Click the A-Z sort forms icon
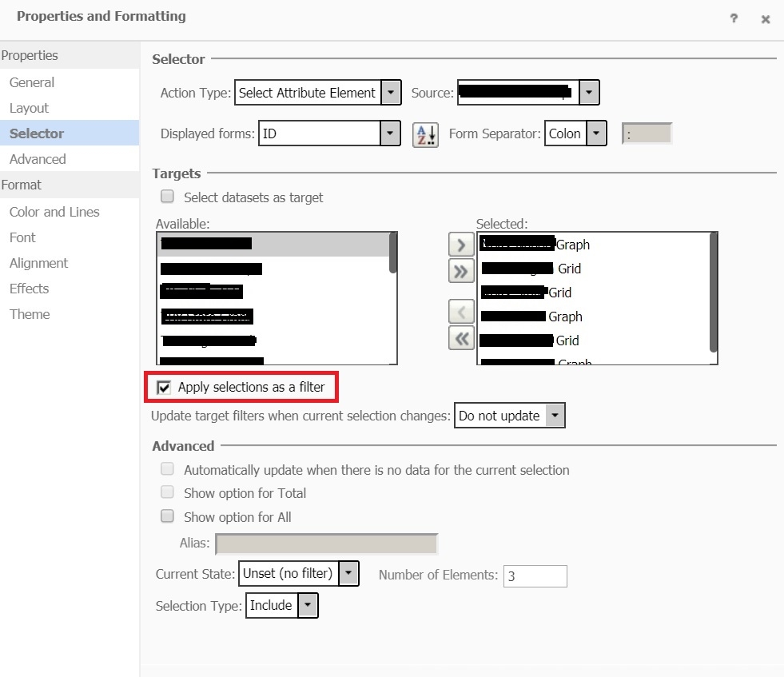Viewport: 784px width, 677px height. [x=425, y=134]
